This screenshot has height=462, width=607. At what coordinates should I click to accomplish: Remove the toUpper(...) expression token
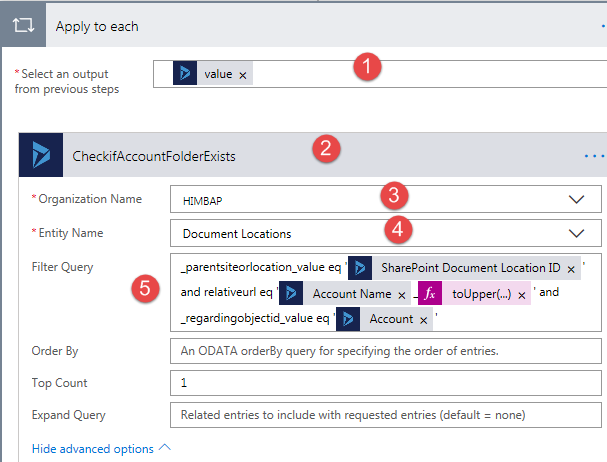(x=522, y=295)
